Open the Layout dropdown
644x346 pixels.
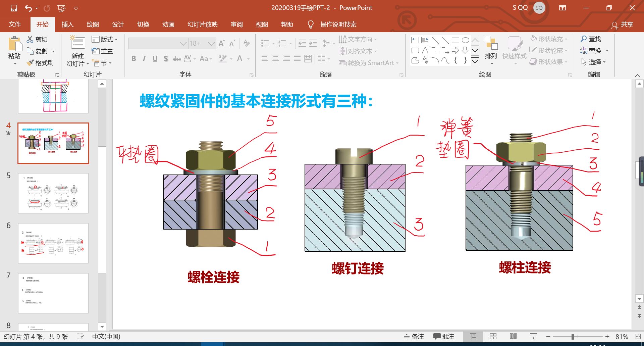(105, 39)
